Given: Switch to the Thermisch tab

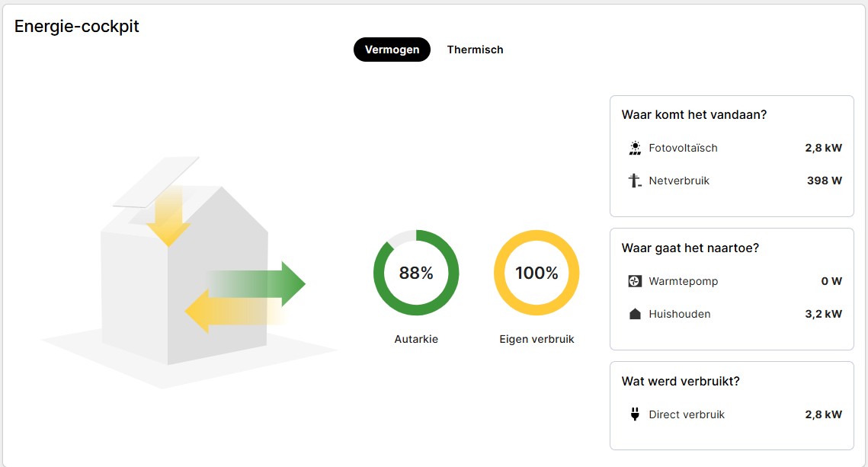Looking at the screenshot, I should tap(475, 50).
